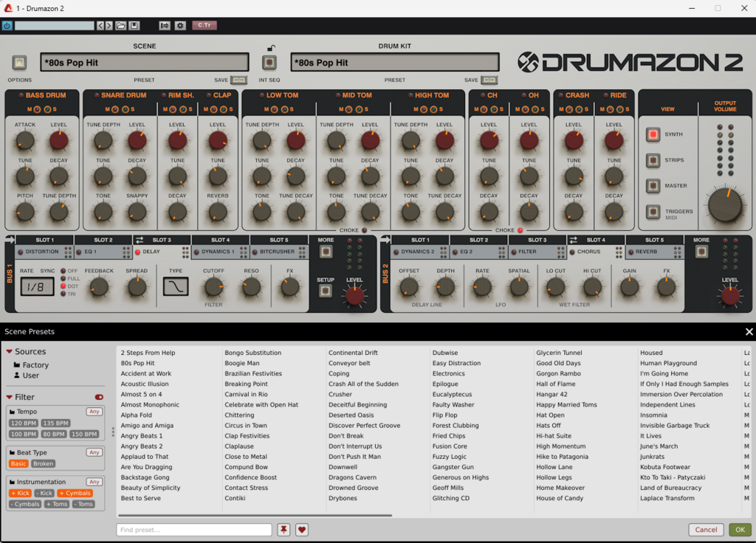Click Bus 1 input arrow icon
This screenshot has height=543, width=756.
click(x=10, y=240)
